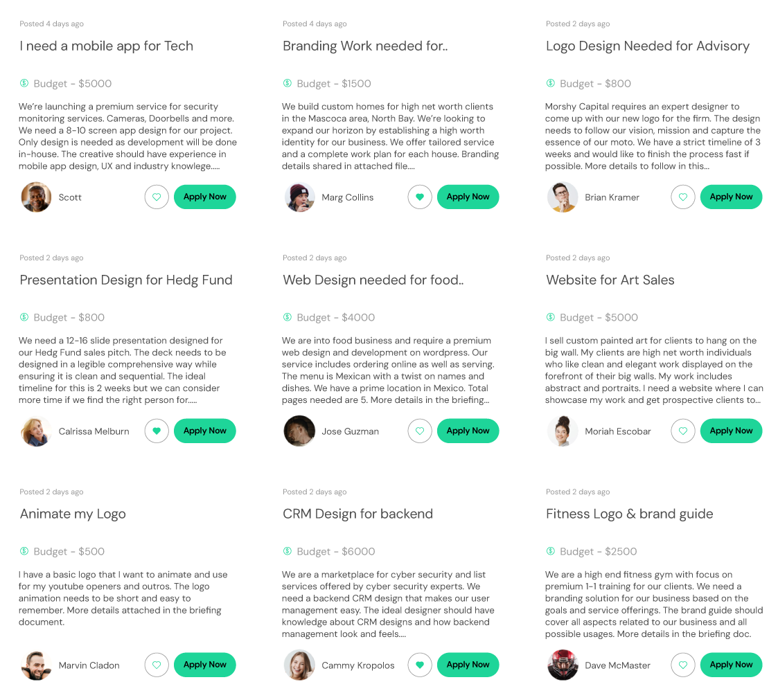The width and height of the screenshot is (778, 700).
Task: Open 'Presentation Design for Hedg Fund' listing
Action: 126,280
